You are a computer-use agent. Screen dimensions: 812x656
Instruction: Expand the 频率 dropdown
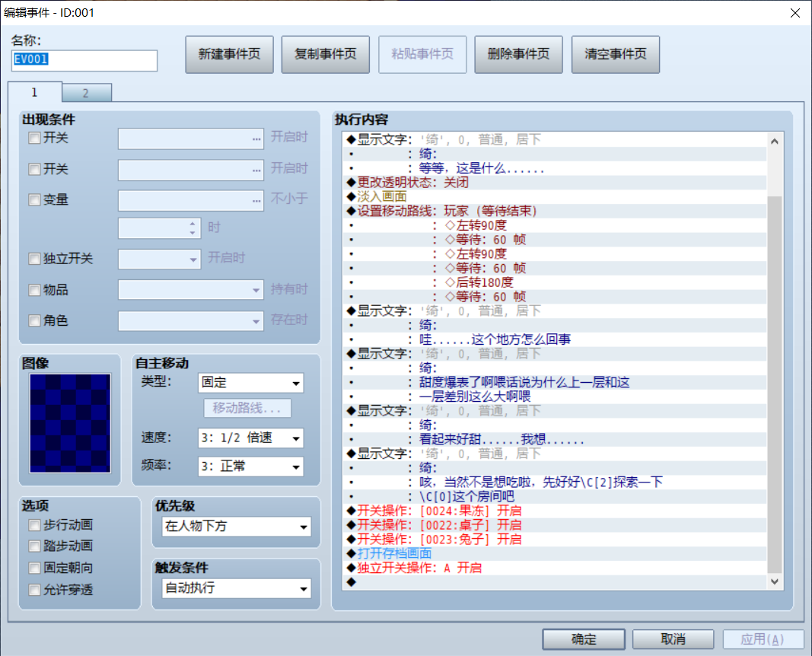[250, 467]
